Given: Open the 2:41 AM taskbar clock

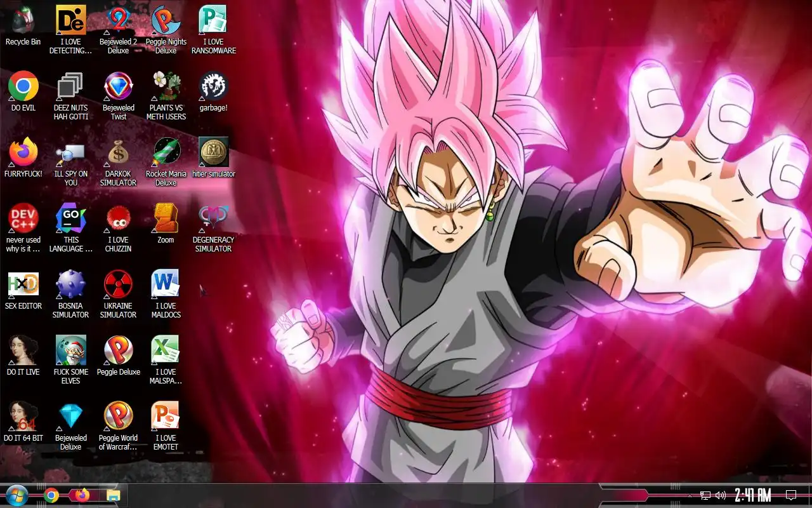Looking at the screenshot, I should [x=752, y=495].
